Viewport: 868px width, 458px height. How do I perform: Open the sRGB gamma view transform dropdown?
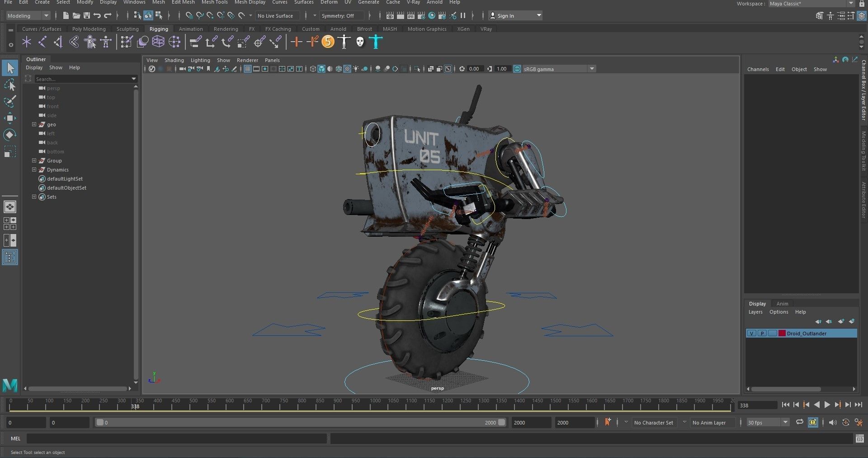(x=559, y=69)
